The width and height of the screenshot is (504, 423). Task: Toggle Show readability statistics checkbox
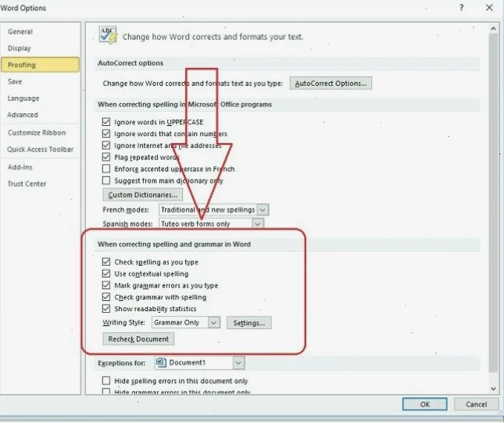point(106,309)
